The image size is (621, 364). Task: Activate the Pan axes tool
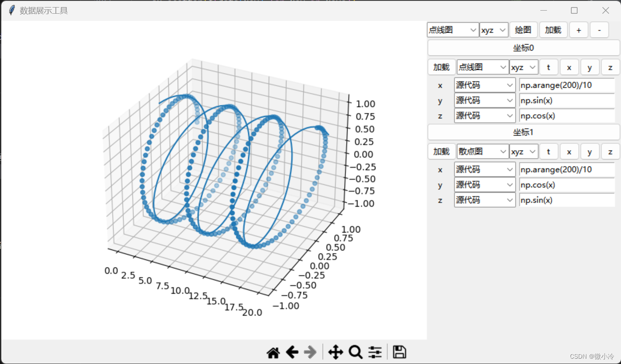click(336, 352)
